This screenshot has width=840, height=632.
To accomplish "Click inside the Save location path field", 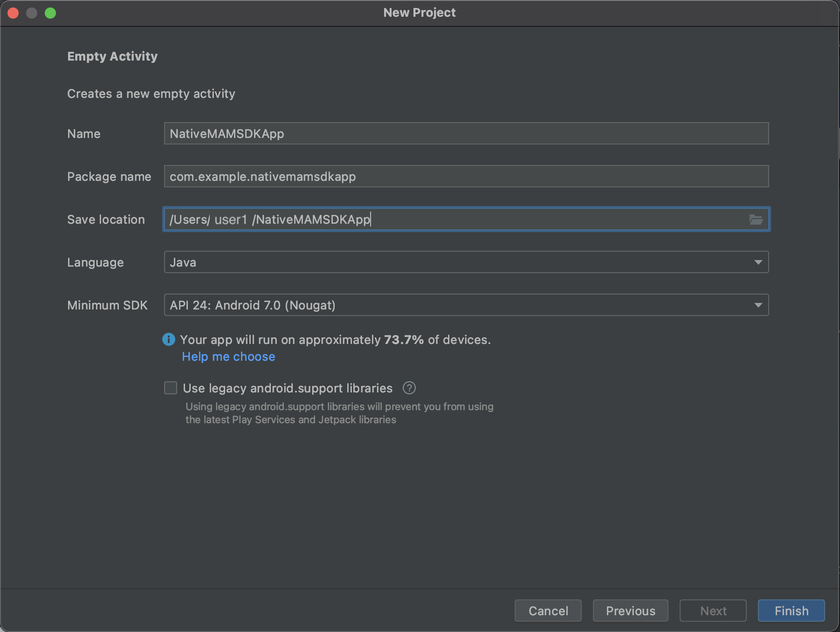I will click(x=513, y=220).
